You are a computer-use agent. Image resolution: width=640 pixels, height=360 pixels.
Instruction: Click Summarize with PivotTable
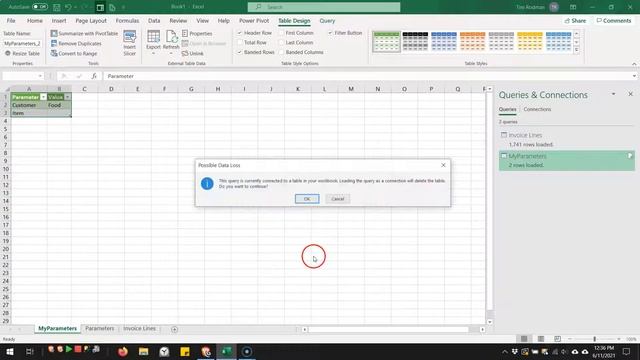click(84, 33)
